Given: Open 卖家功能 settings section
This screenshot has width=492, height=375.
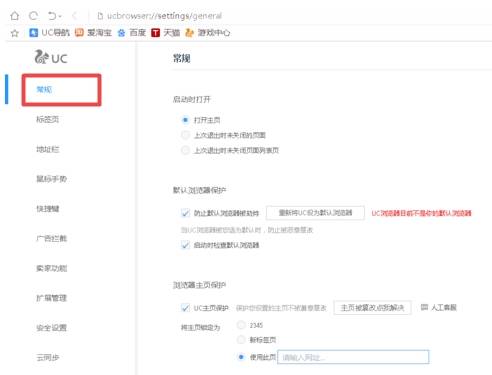Looking at the screenshot, I should pyautogui.click(x=51, y=268).
